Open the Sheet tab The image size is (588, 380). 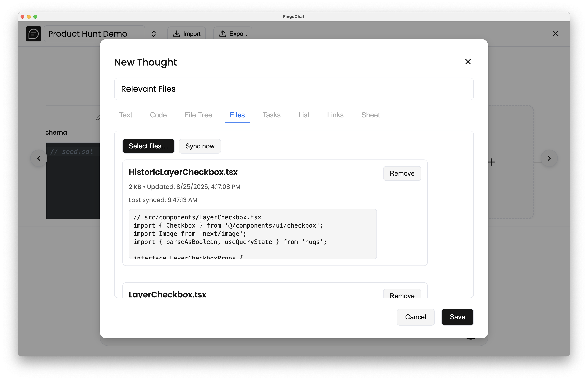[x=371, y=115]
